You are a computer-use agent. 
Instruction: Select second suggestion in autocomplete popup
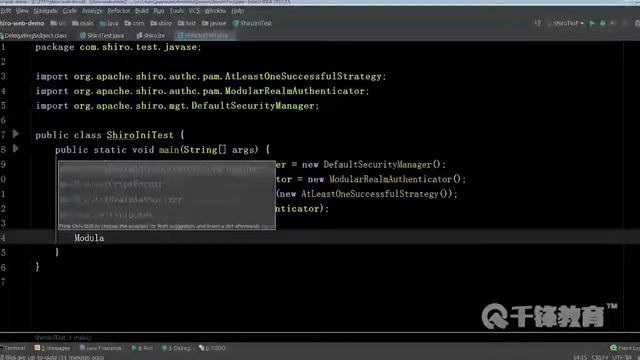tap(167, 184)
